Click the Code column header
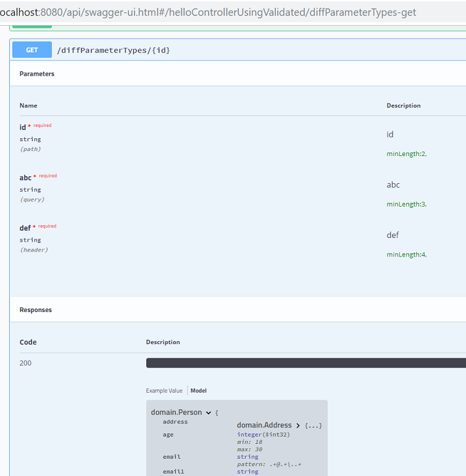The height and width of the screenshot is (476, 466). click(28, 342)
